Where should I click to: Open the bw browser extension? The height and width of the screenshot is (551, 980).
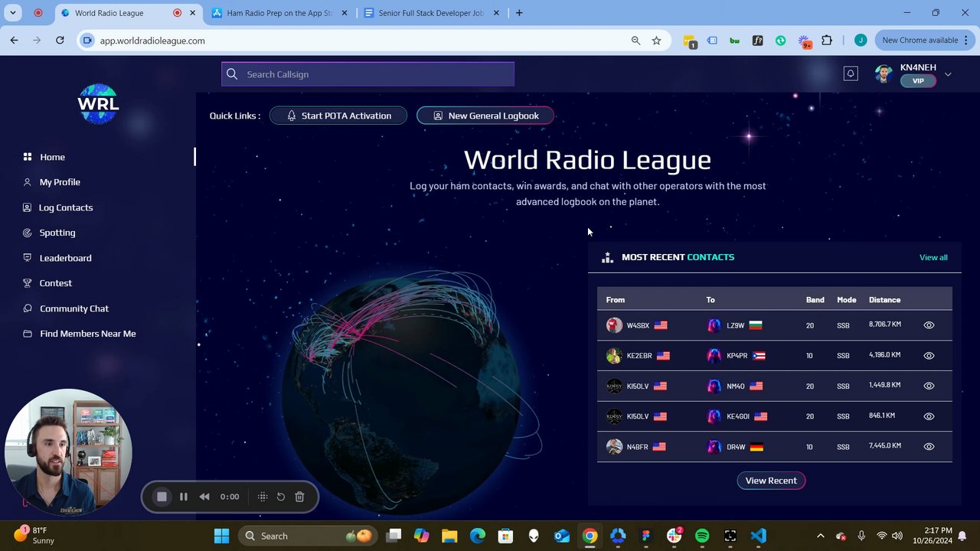pos(735,41)
